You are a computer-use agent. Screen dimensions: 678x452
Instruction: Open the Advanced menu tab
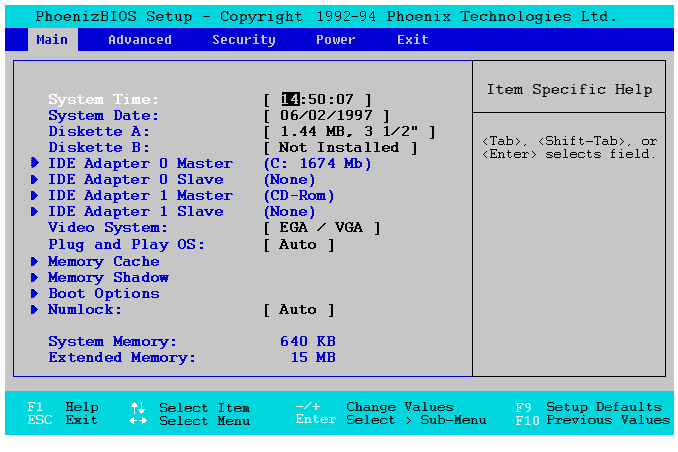[139, 40]
